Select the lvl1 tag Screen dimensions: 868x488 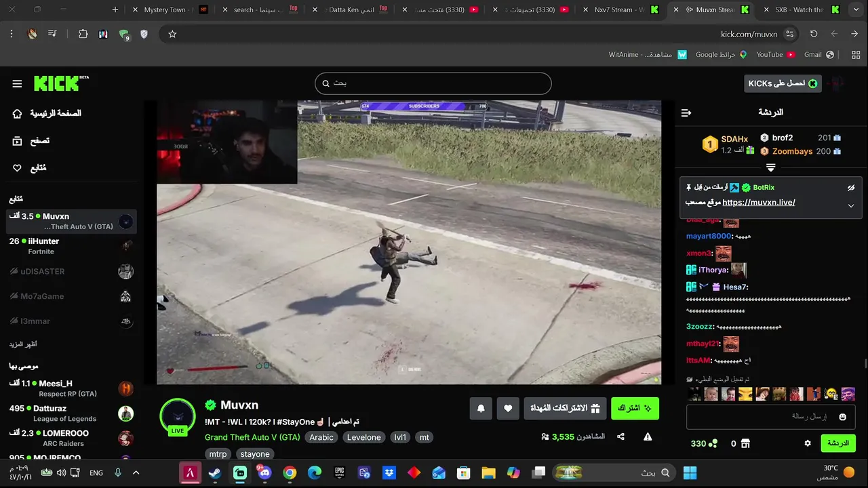400,437
